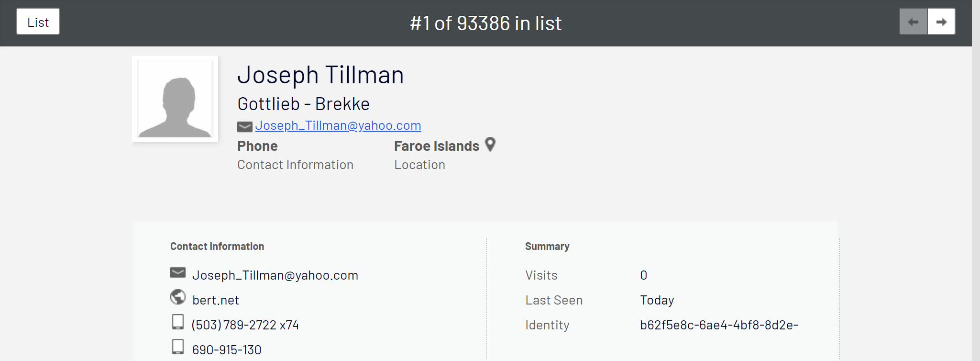Click the envelope icon in Contact Information panel
Viewport: 980px width, 361px height.
178,272
